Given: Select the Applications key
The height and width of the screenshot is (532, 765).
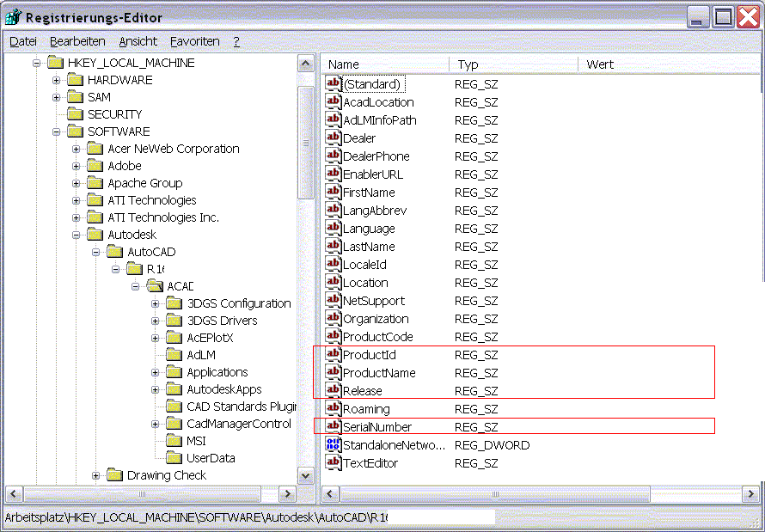Looking at the screenshot, I should (x=217, y=372).
